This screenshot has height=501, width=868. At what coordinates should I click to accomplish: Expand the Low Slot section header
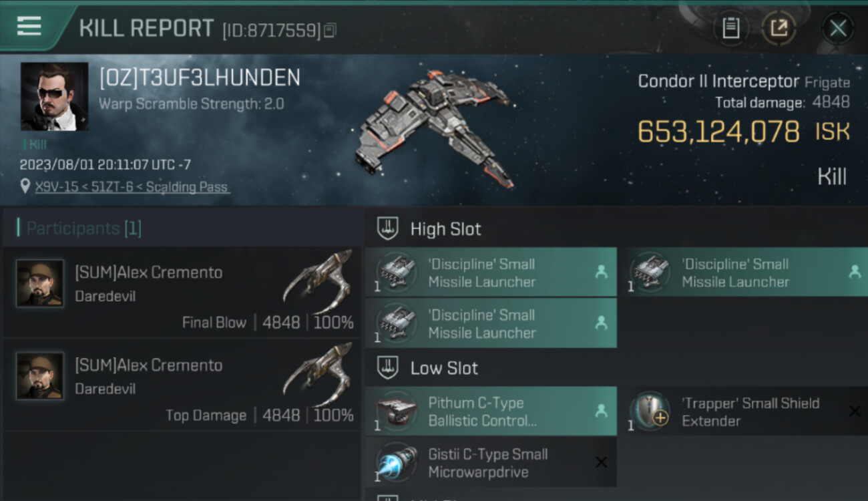click(x=616, y=367)
